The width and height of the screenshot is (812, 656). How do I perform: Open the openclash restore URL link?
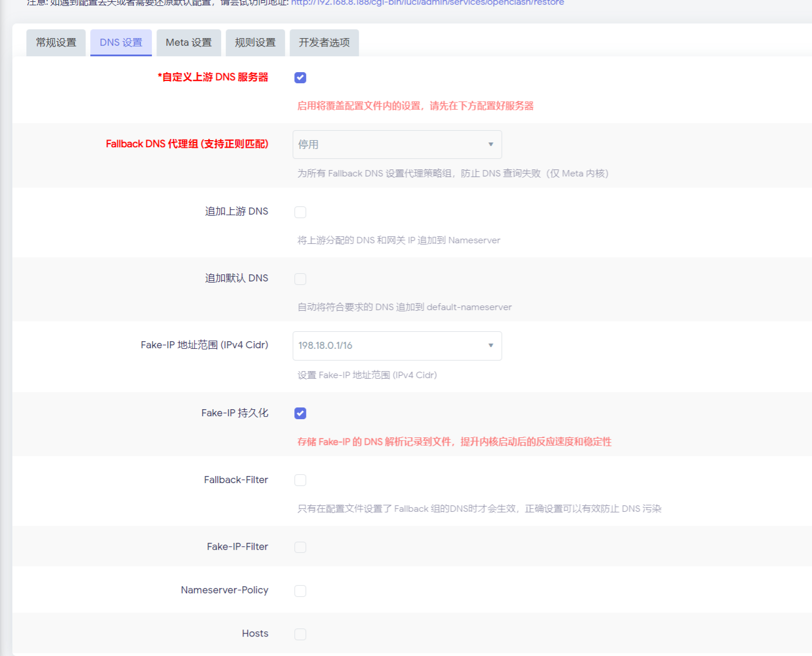tap(427, 3)
